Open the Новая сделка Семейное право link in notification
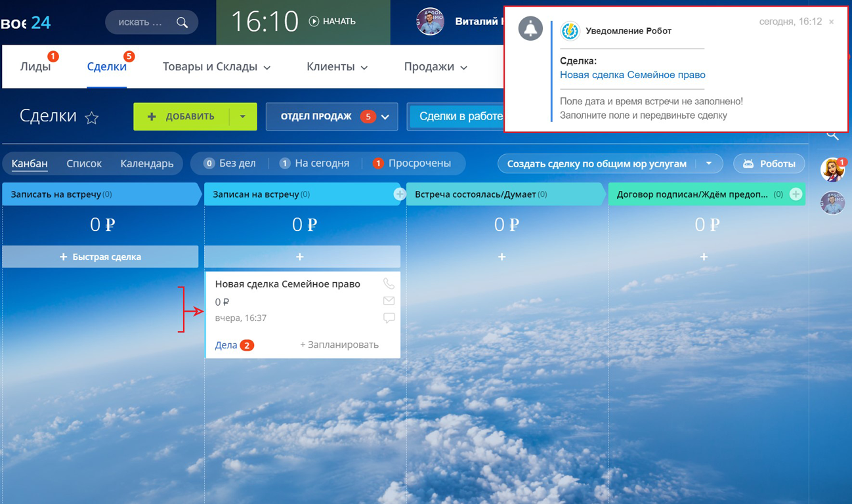This screenshot has width=852, height=504. click(x=633, y=75)
